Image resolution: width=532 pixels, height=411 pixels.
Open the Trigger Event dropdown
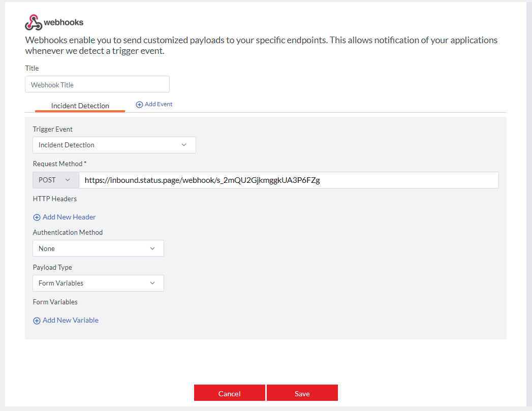(x=114, y=145)
